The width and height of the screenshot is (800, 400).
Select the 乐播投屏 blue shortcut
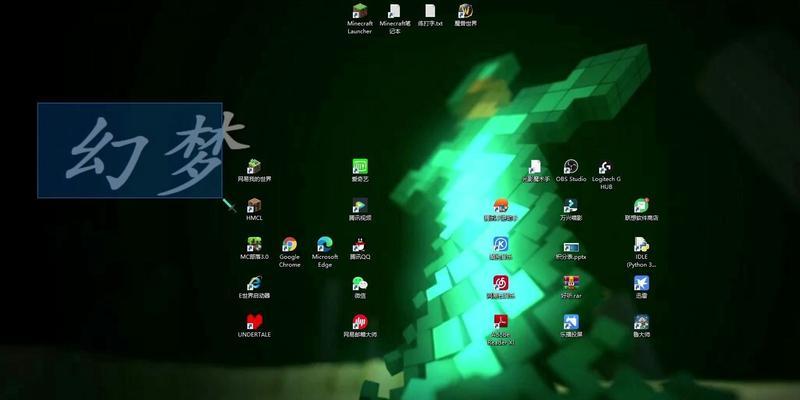570,326
